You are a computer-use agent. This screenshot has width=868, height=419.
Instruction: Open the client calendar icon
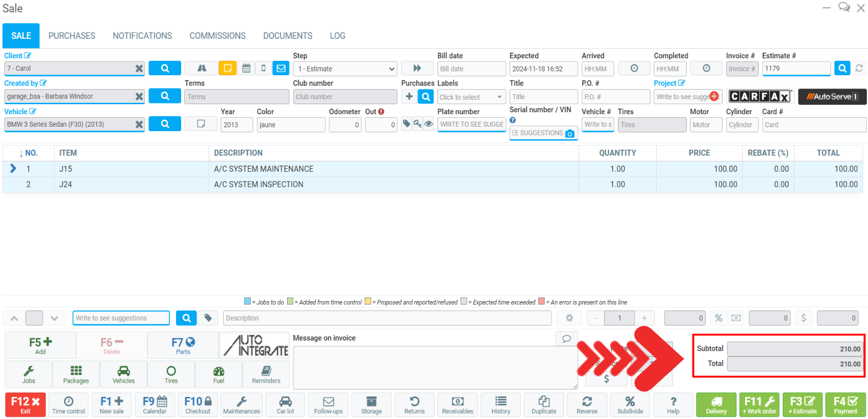coord(246,68)
